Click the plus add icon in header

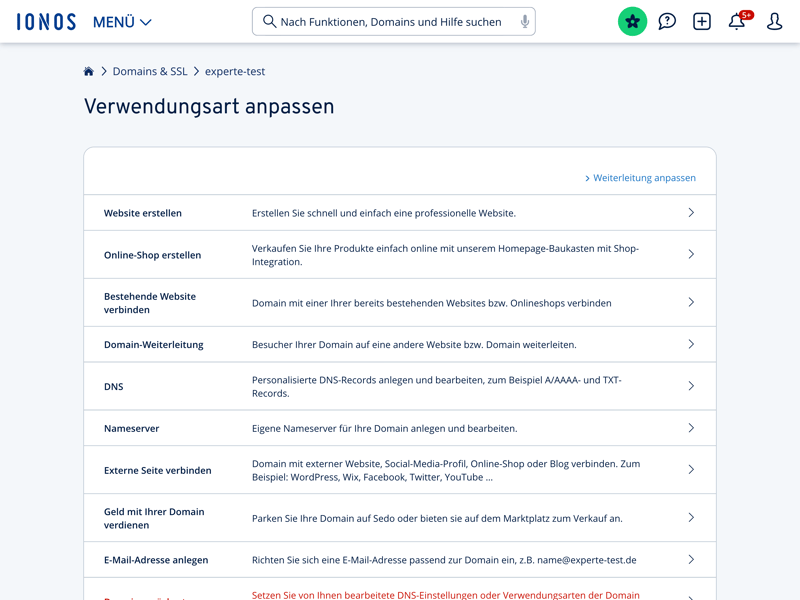pyautogui.click(x=702, y=21)
